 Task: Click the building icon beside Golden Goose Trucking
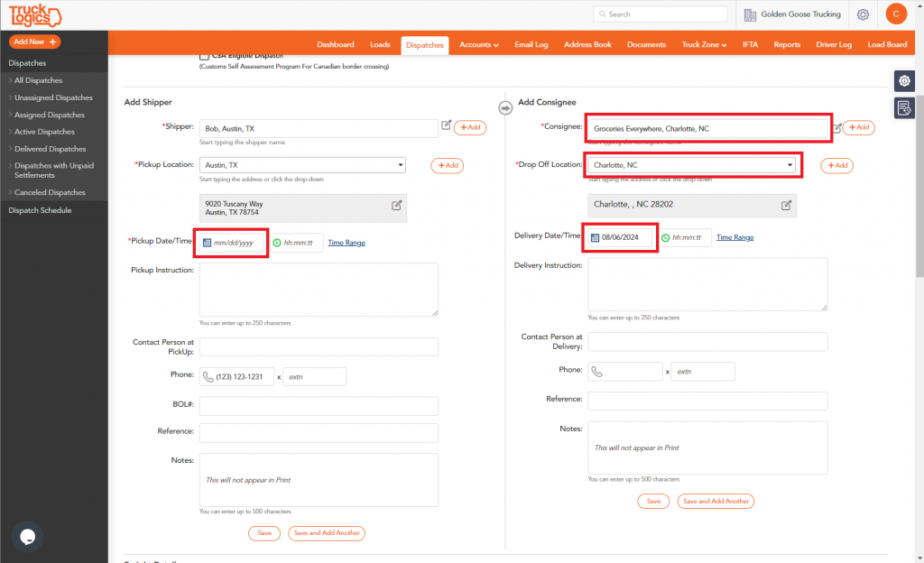click(x=750, y=14)
